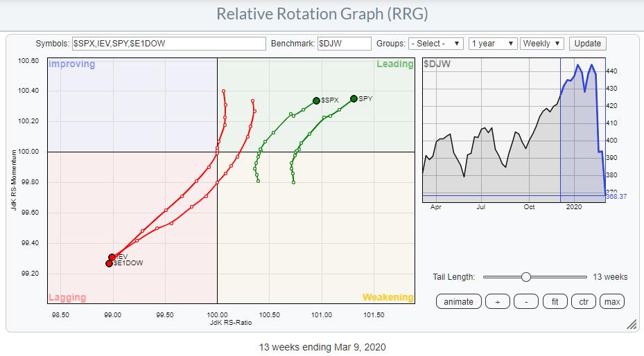Click the Update button
Image resolution: width=644 pixels, height=356 pixels.
point(587,44)
